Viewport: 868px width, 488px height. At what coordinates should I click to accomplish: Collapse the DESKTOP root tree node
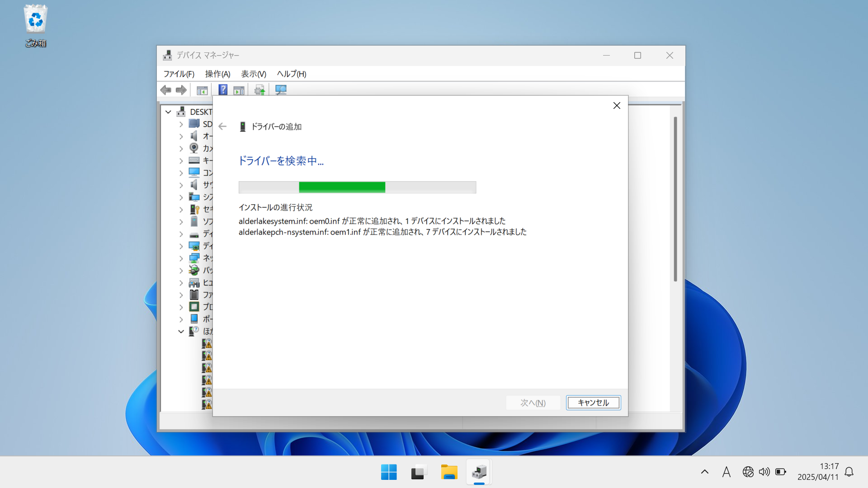click(x=168, y=112)
